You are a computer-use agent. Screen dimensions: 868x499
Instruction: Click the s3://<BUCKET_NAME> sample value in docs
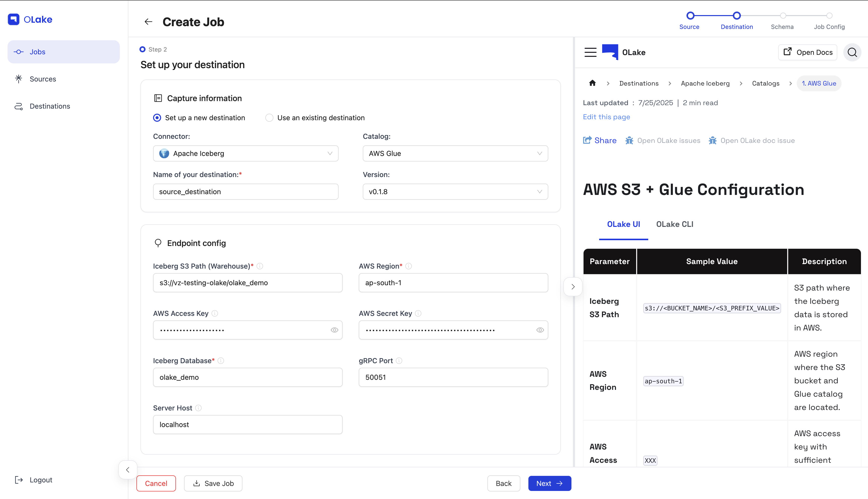click(x=712, y=308)
